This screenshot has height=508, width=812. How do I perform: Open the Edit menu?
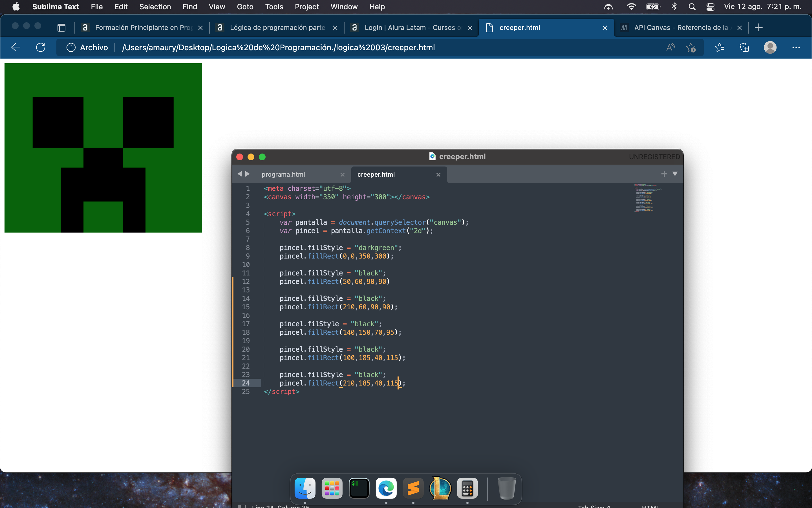[x=121, y=7]
